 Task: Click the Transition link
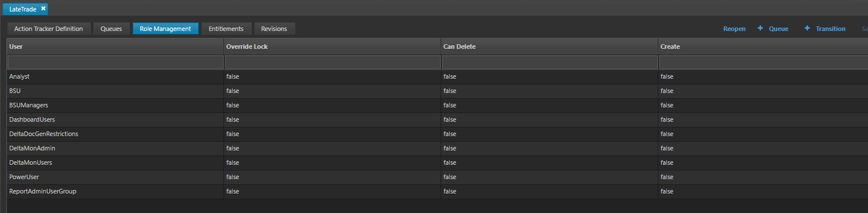pyautogui.click(x=831, y=29)
